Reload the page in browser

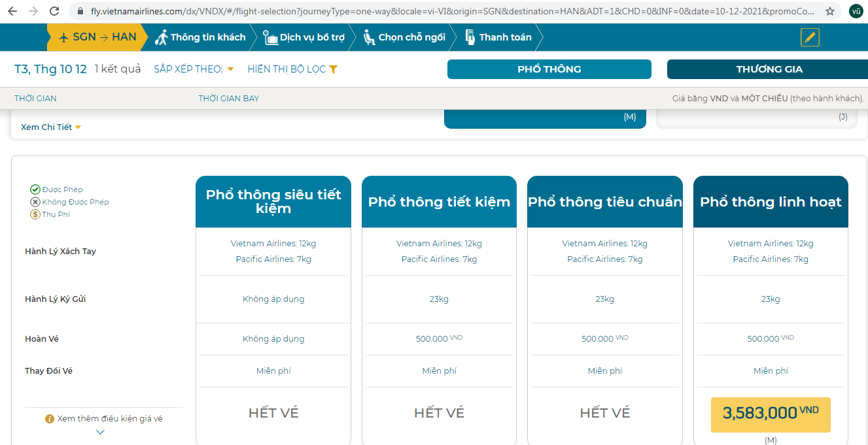[x=54, y=11]
